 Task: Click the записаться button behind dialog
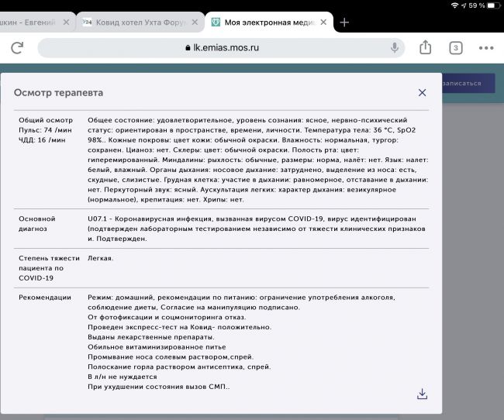[x=468, y=84]
